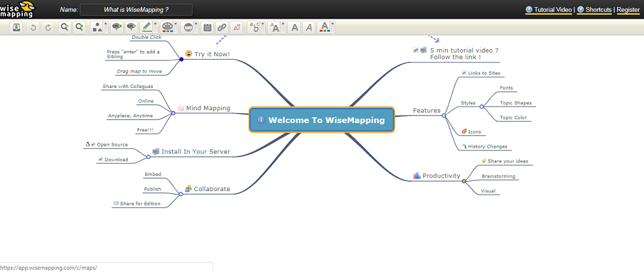Viewport: 644px width, 272px height.
Task: Toggle bold font style
Action: tap(295, 28)
